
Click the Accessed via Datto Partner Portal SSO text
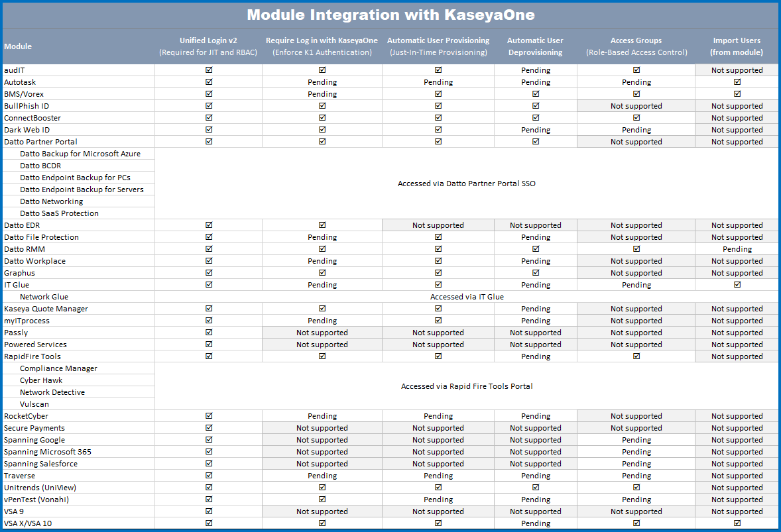coord(467,183)
